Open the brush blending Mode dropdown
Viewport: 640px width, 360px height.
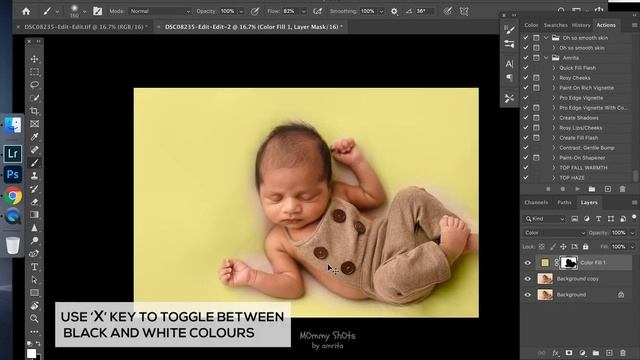[160, 11]
